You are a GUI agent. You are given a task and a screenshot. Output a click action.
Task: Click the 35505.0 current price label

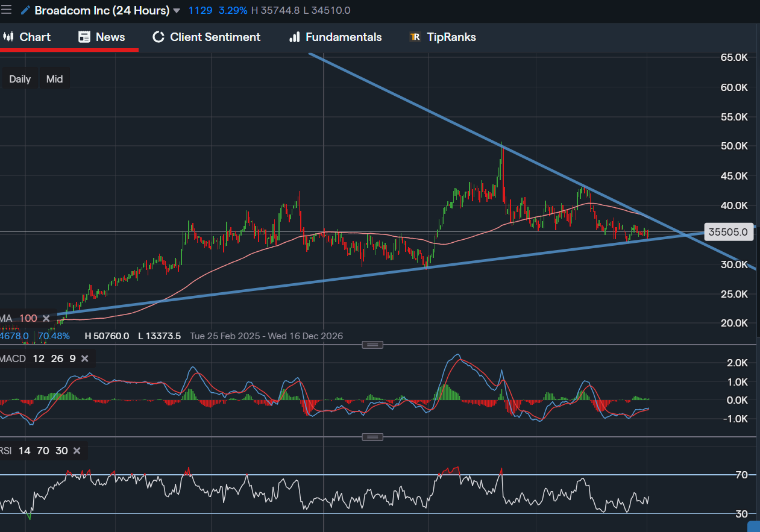tap(728, 232)
